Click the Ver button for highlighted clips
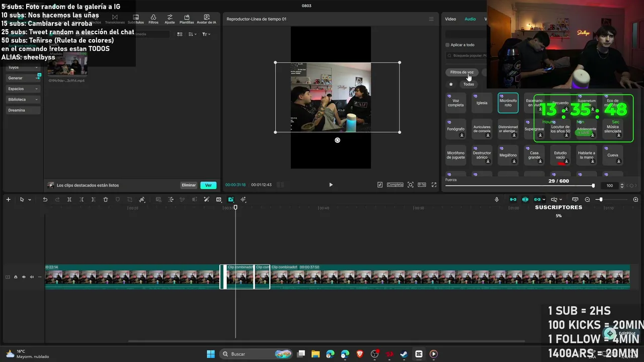The width and height of the screenshot is (644, 362). (x=208, y=185)
